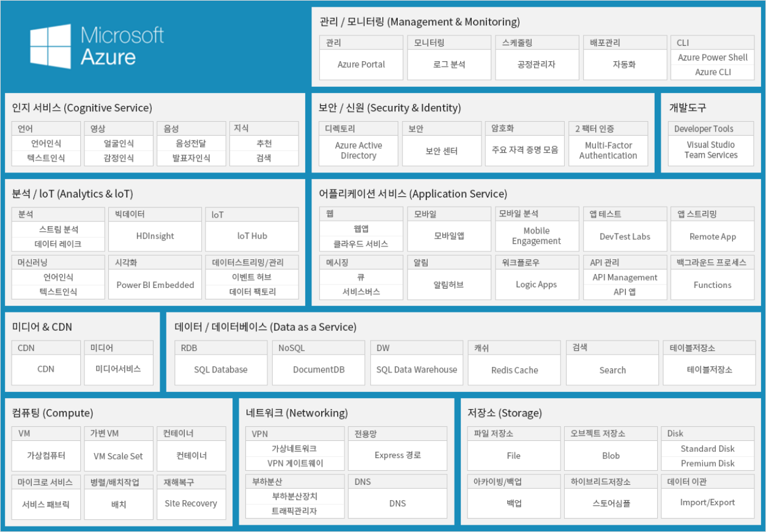Select 클라우드 서비스 entry
This screenshot has height=532, width=766.
point(361,243)
